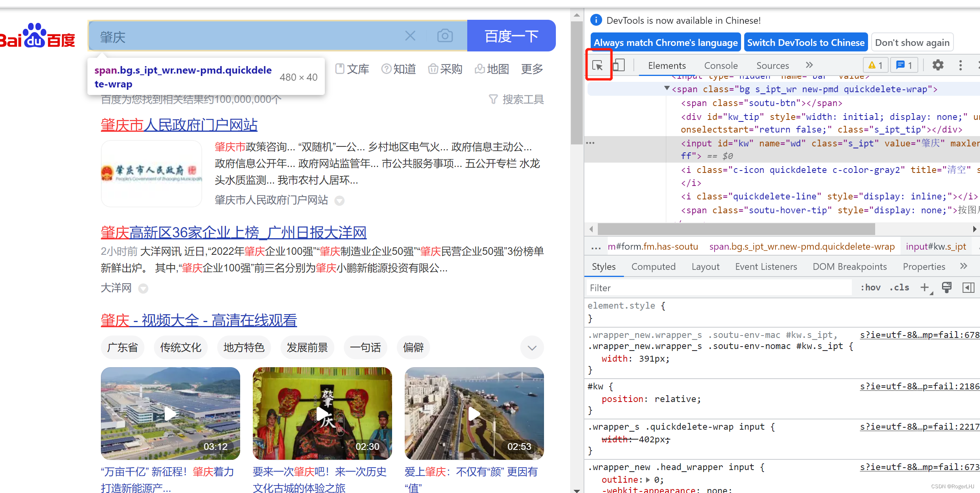Open the 地图 tab

pyautogui.click(x=492, y=69)
